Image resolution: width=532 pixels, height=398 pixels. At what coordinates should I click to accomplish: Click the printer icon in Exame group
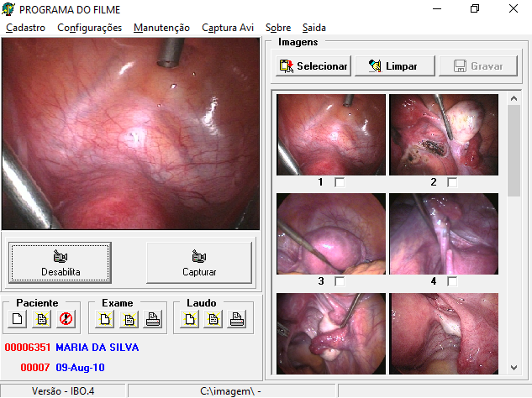click(x=152, y=319)
